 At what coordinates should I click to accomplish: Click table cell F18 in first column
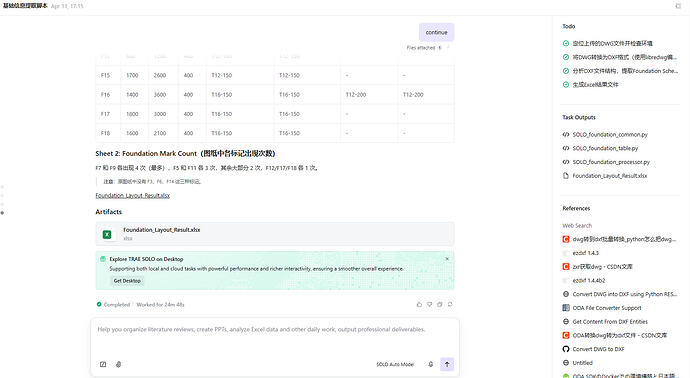point(105,133)
